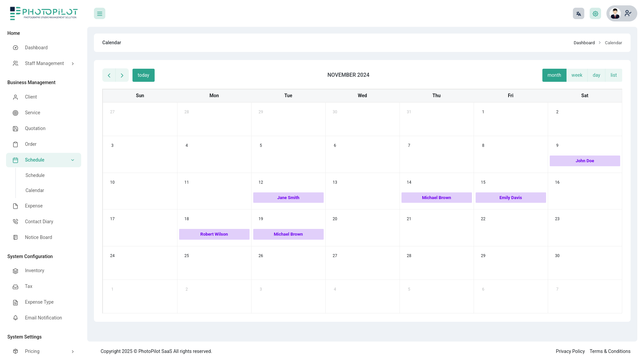Collapse the Schedule menu chevron
The height and width of the screenshot is (362, 644).
point(72,160)
